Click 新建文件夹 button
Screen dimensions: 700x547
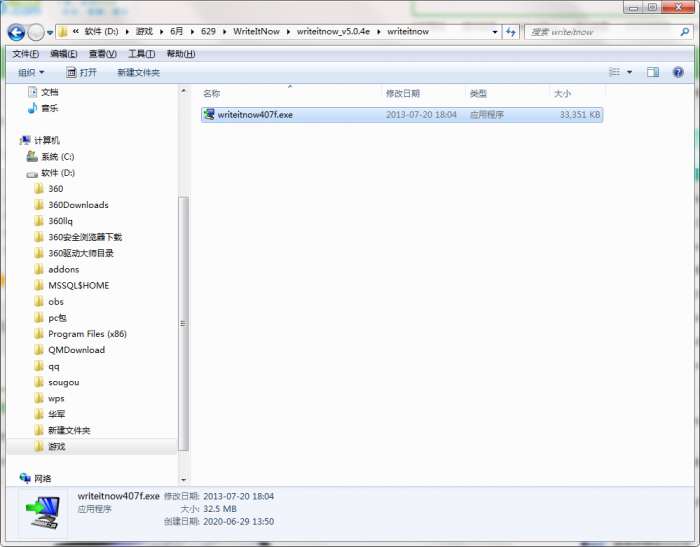138,72
